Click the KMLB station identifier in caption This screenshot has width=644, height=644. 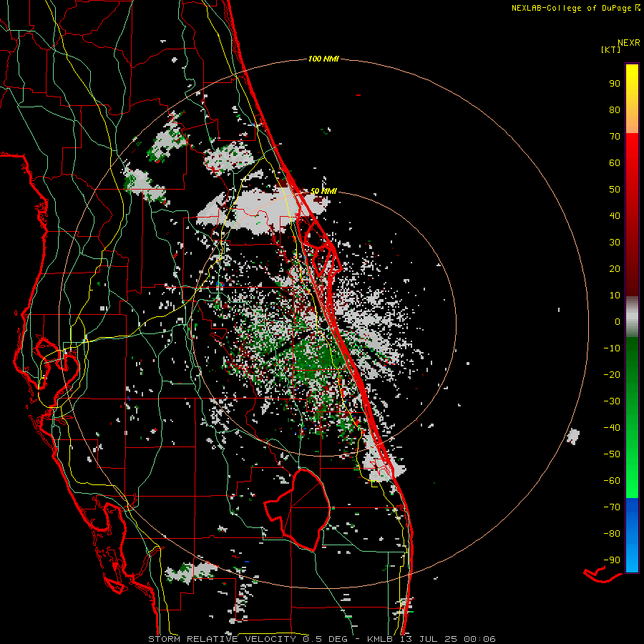[379, 639]
